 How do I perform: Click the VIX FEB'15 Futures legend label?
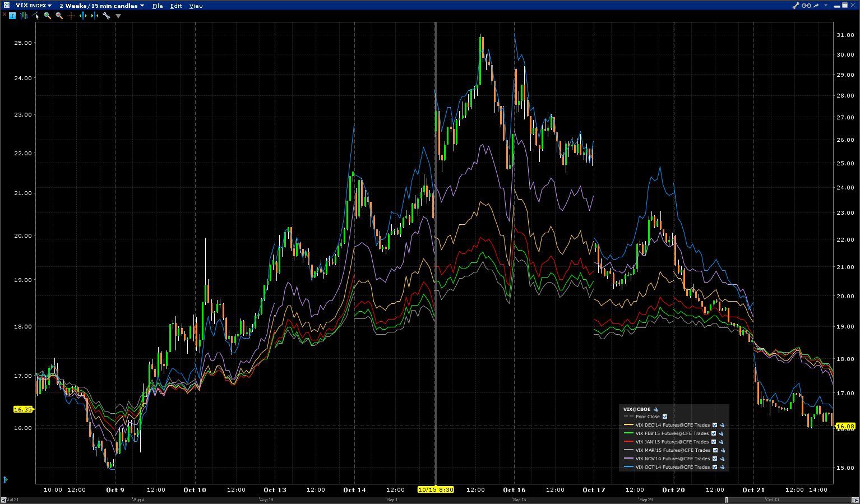(x=672, y=433)
